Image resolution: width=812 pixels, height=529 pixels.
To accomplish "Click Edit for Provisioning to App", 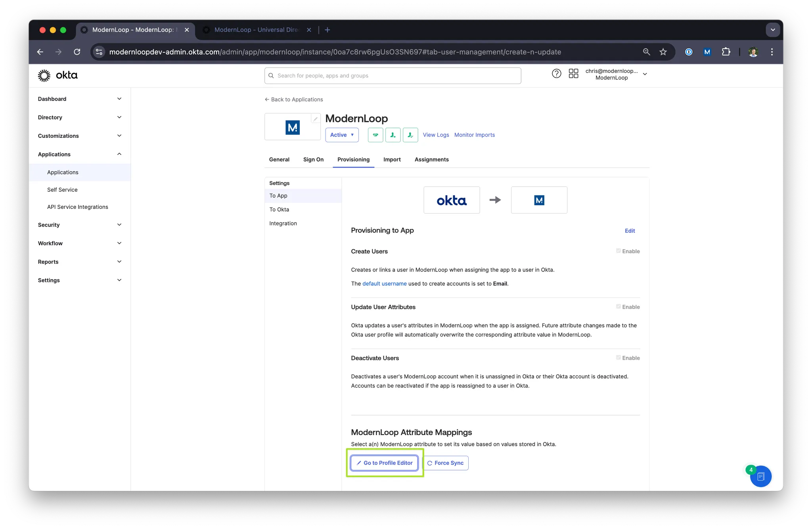I will coord(630,231).
